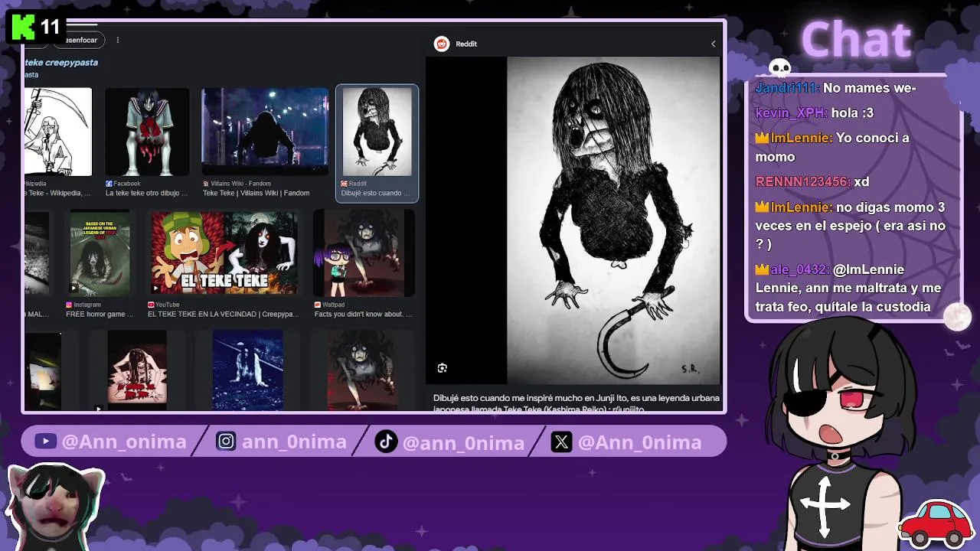Select the highlighted Reddit sketch thumbnail

click(377, 132)
